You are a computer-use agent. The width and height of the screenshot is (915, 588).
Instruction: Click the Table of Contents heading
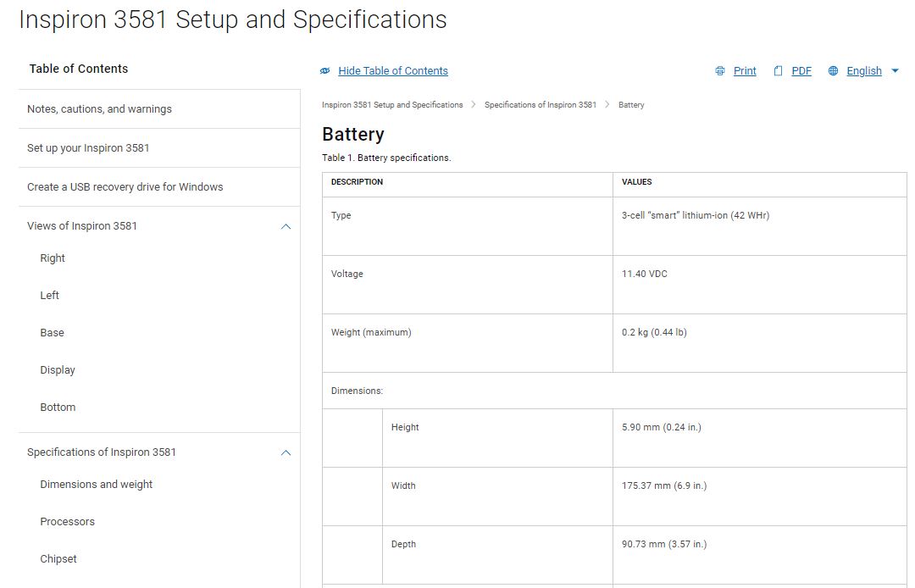click(x=79, y=69)
